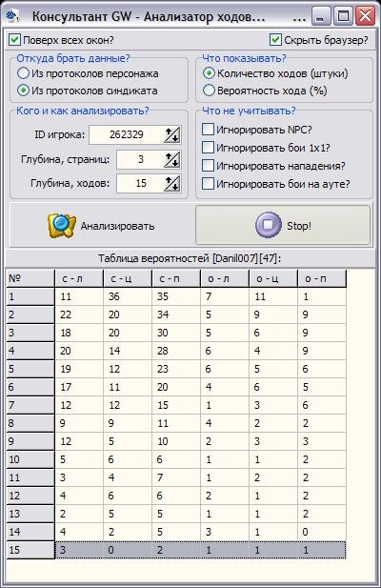Select Количество ходов (штуки) option
This screenshot has width=381, height=588.
[209, 73]
